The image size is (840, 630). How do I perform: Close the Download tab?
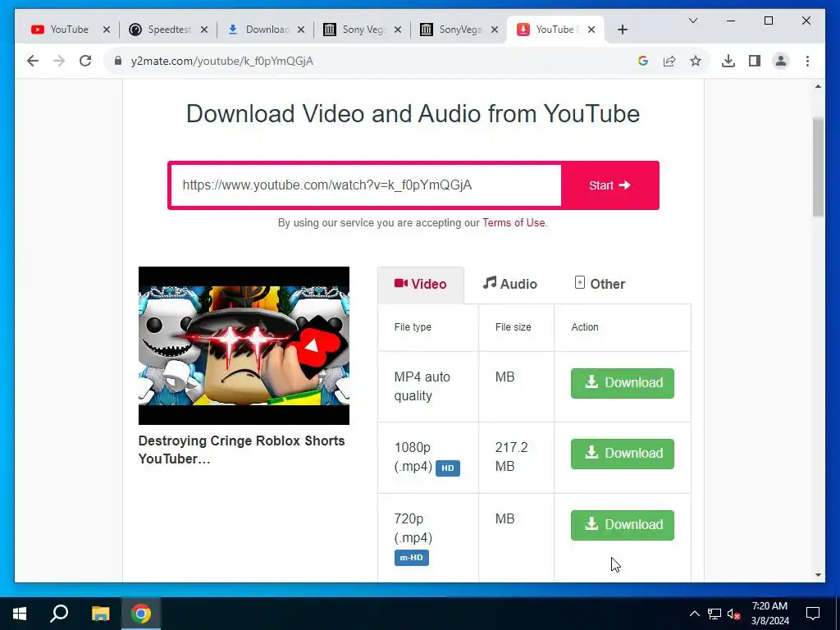click(301, 30)
